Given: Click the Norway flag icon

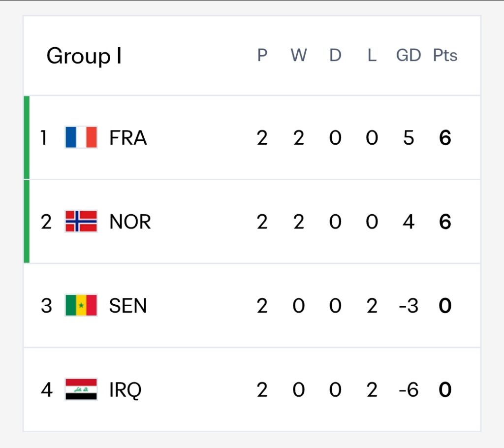Looking at the screenshot, I should 81,221.
